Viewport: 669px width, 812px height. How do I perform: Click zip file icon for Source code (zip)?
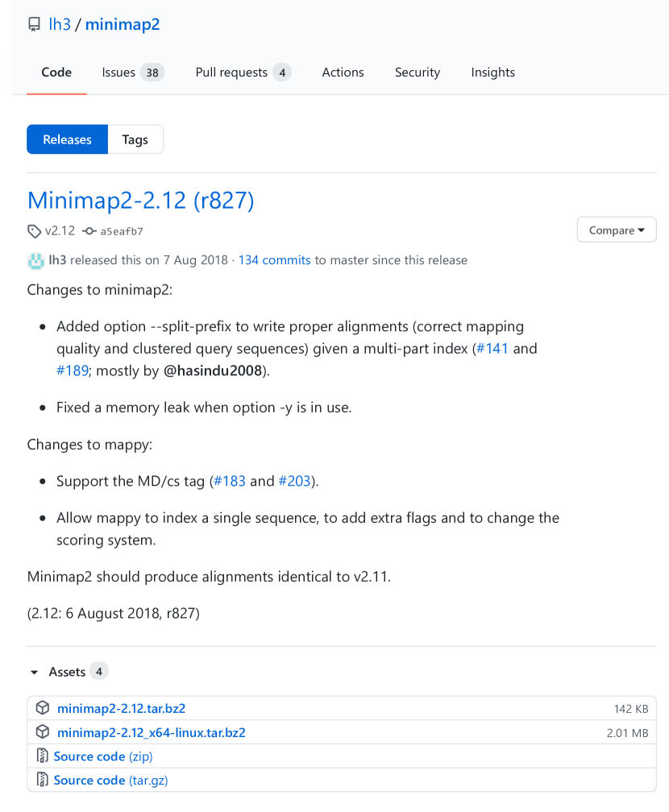(43, 756)
